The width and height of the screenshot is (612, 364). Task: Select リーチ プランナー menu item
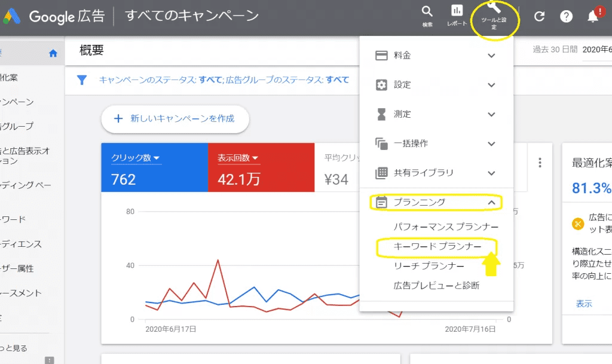tap(429, 266)
